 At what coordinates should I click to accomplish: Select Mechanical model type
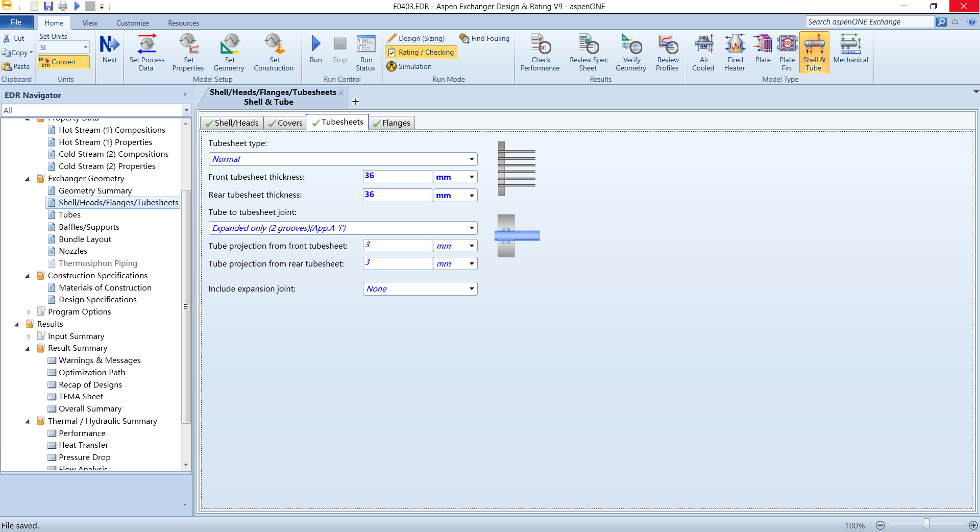[850, 50]
